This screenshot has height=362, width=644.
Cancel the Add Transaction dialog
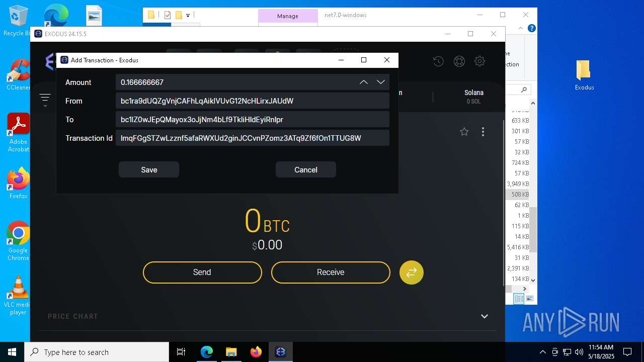pos(306,169)
